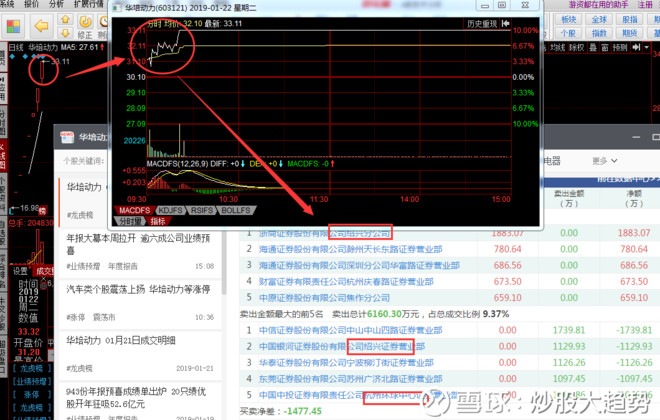Click the blue 业绩预增 tag

(x=32, y=382)
